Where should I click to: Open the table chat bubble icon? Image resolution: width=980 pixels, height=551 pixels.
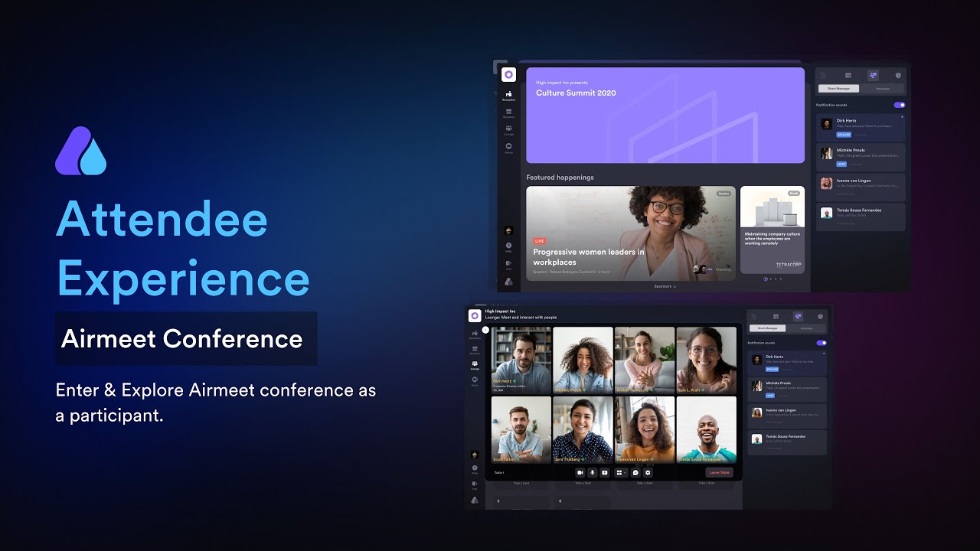click(x=635, y=473)
